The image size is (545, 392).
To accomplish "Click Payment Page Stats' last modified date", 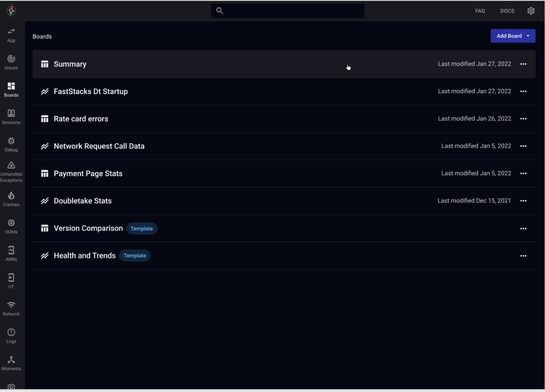I will [x=476, y=173].
